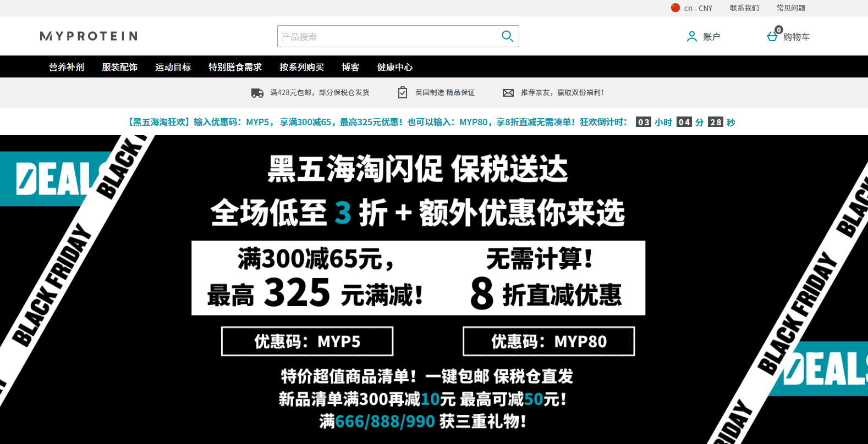Click 特价超值商品清单 banner line

427,376
